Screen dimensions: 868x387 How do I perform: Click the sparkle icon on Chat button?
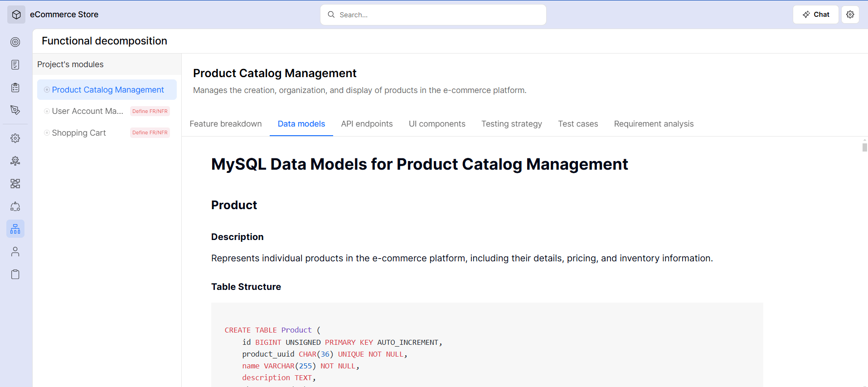(x=806, y=15)
